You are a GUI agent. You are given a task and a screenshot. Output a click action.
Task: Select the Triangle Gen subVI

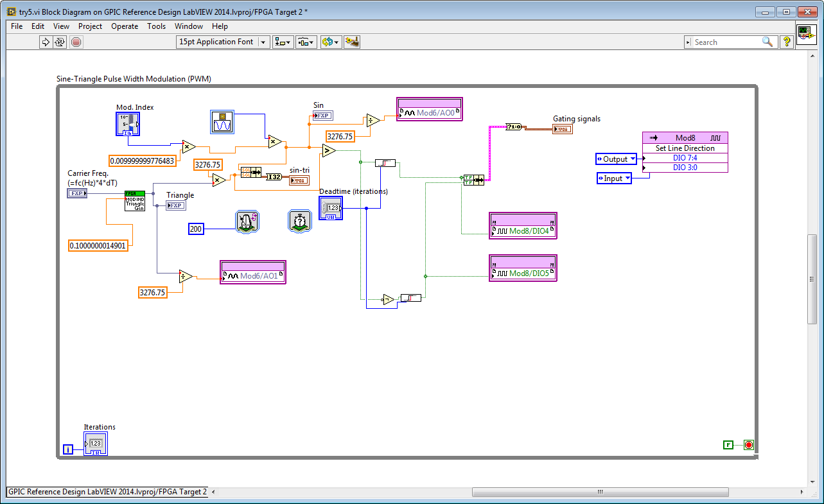(135, 200)
